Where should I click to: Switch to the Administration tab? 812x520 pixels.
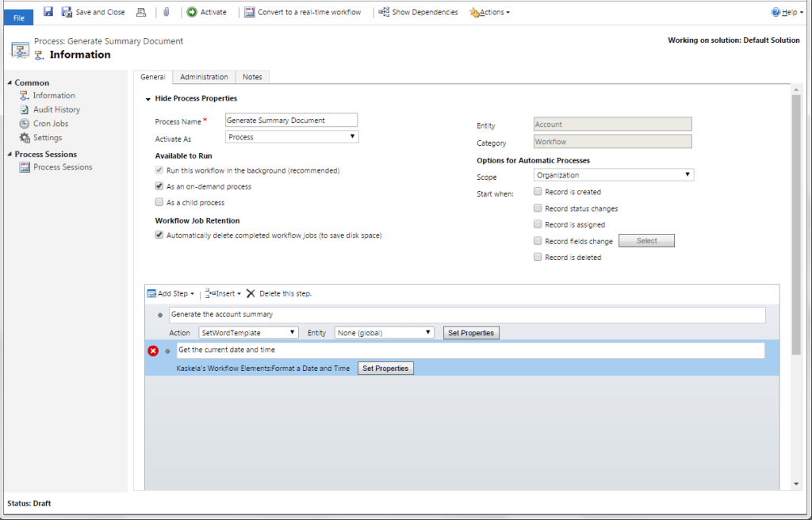204,77
